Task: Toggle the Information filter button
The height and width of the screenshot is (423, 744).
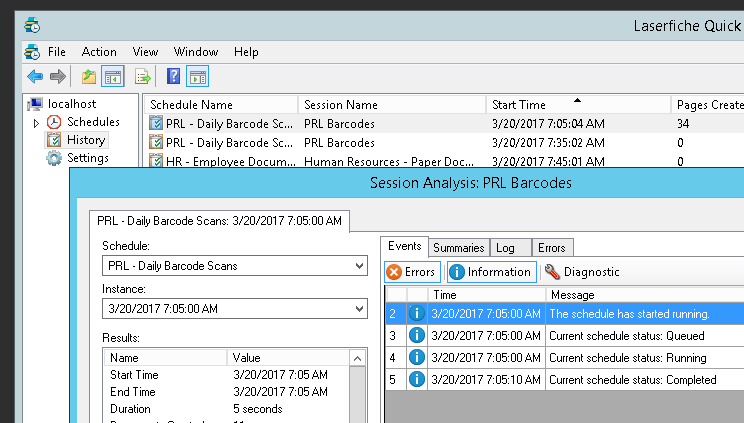Action: [491, 272]
